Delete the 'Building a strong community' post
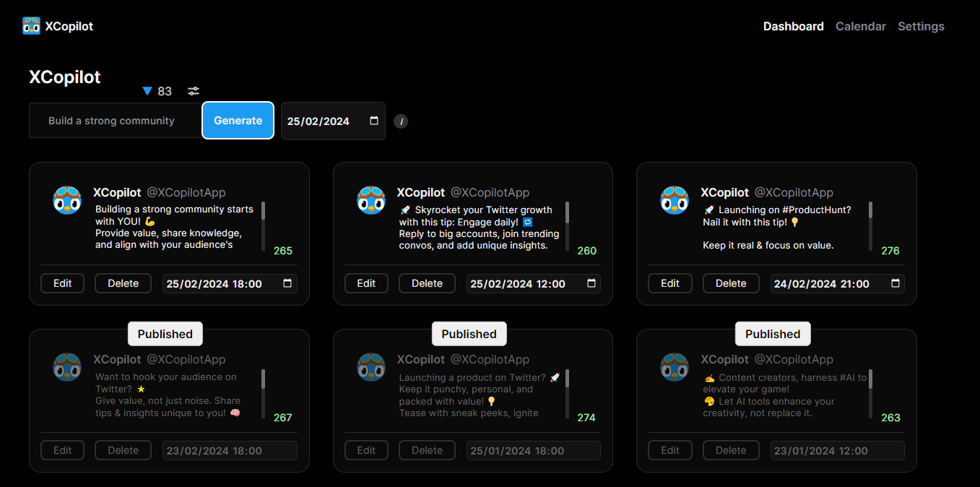This screenshot has height=487, width=980. (123, 283)
